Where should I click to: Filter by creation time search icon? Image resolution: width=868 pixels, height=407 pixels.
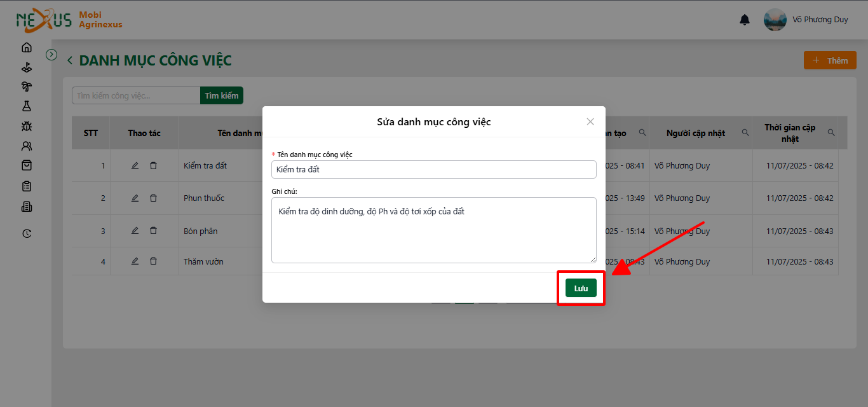point(642,132)
